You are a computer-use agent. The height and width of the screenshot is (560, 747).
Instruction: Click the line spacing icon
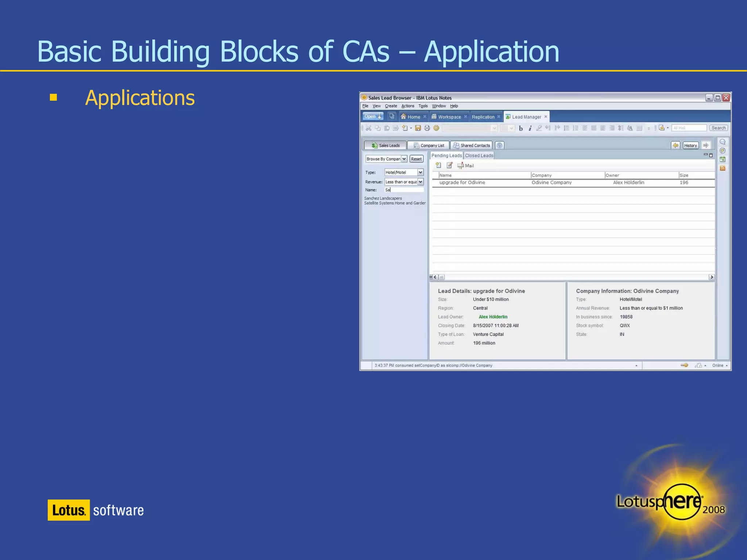(x=620, y=128)
